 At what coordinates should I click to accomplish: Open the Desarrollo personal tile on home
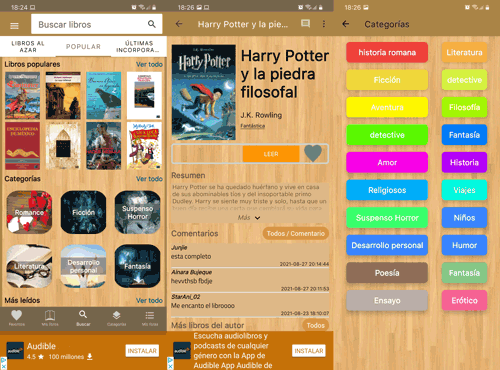click(83, 266)
